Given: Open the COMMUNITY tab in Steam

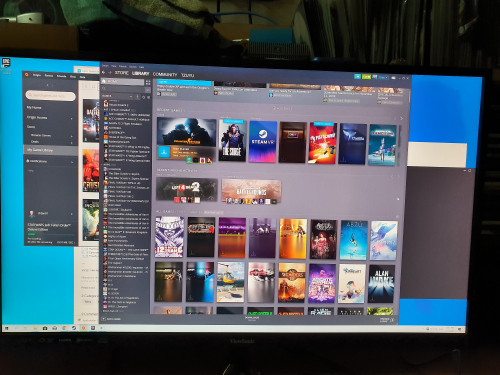Looking at the screenshot, I should pos(165,75).
